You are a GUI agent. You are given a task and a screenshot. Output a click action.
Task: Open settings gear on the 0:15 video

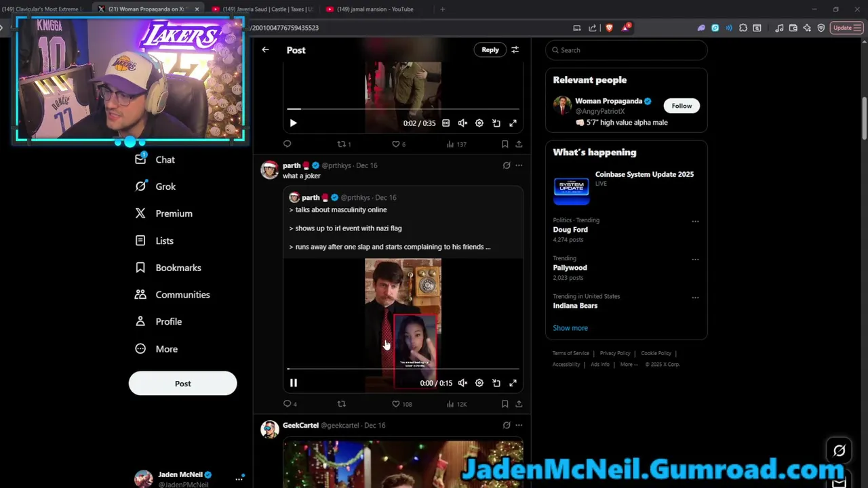(x=479, y=383)
